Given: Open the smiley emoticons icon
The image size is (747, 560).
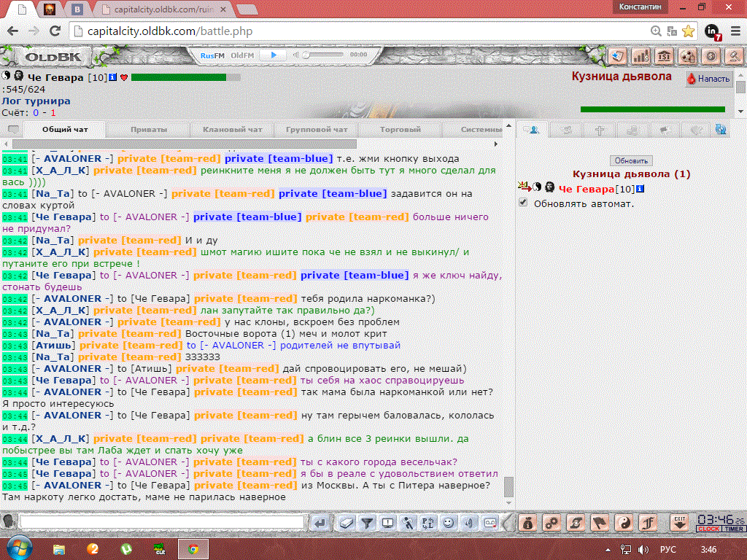Looking at the screenshot, I should click(x=449, y=524).
